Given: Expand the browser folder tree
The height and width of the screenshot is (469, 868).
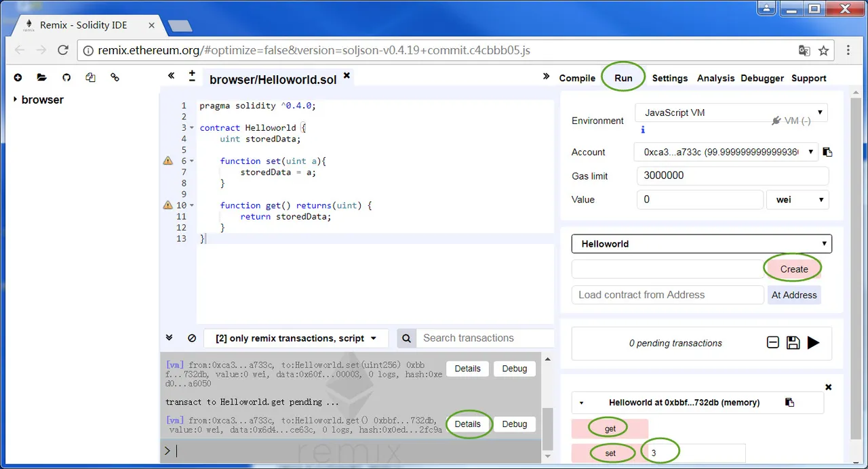Looking at the screenshot, I should click(x=15, y=100).
